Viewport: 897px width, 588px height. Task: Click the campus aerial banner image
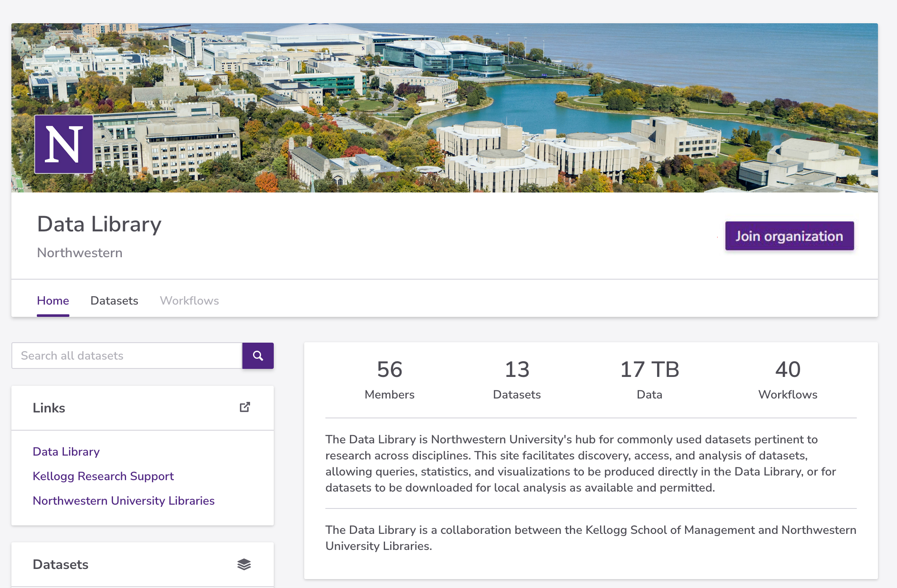(445, 108)
